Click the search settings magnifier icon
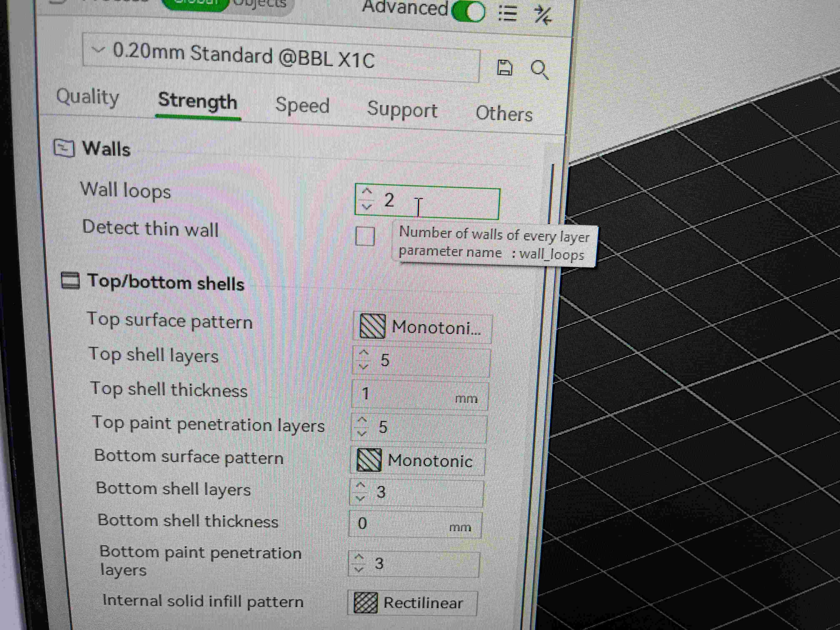Screen dimensions: 840x630 [539, 70]
